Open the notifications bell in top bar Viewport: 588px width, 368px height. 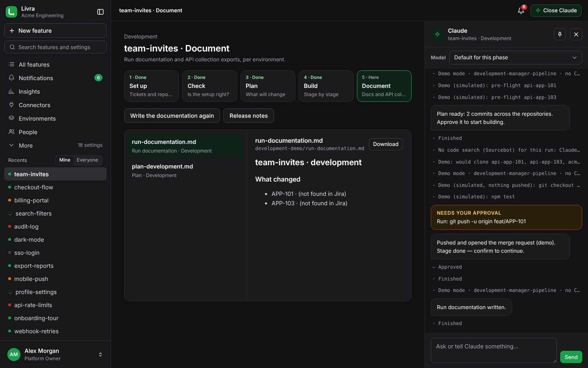click(521, 11)
